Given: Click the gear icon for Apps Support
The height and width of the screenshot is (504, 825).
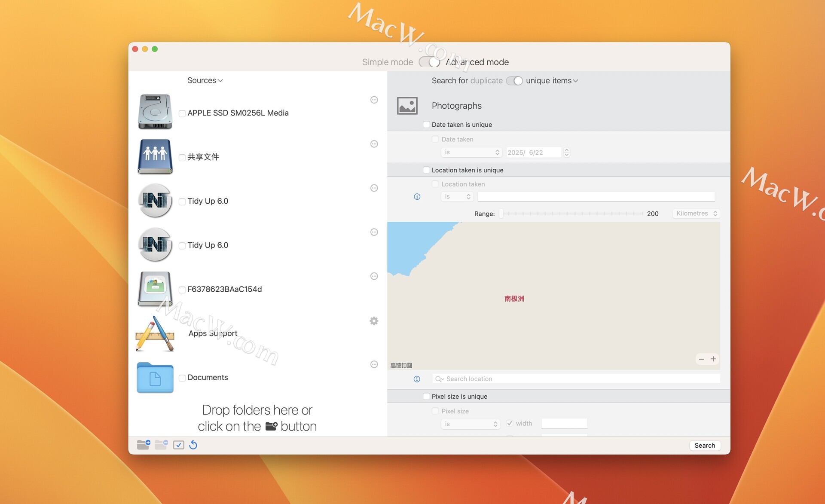Looking at the screenshot, I should [374, 321].
